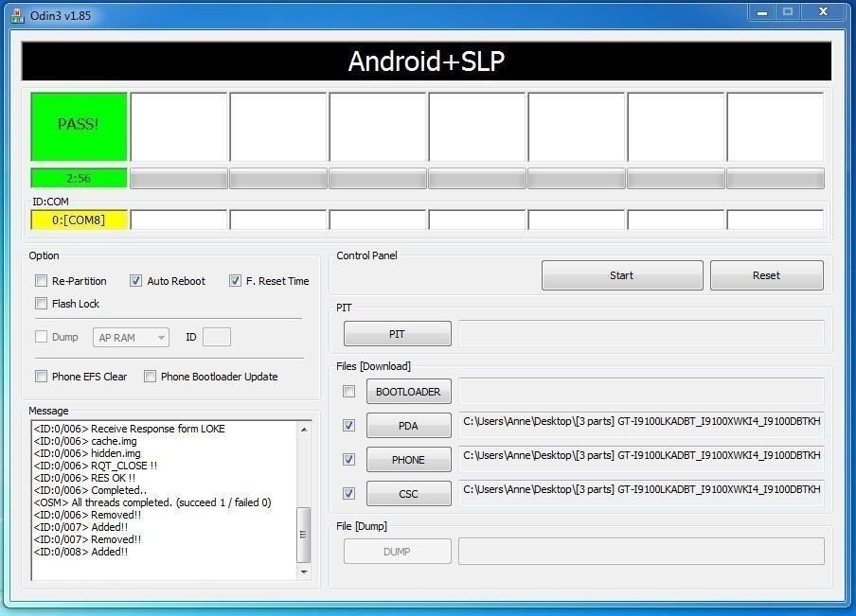
Task: Click the Odin3 app icon in title bar
Action: click(17, 15)
